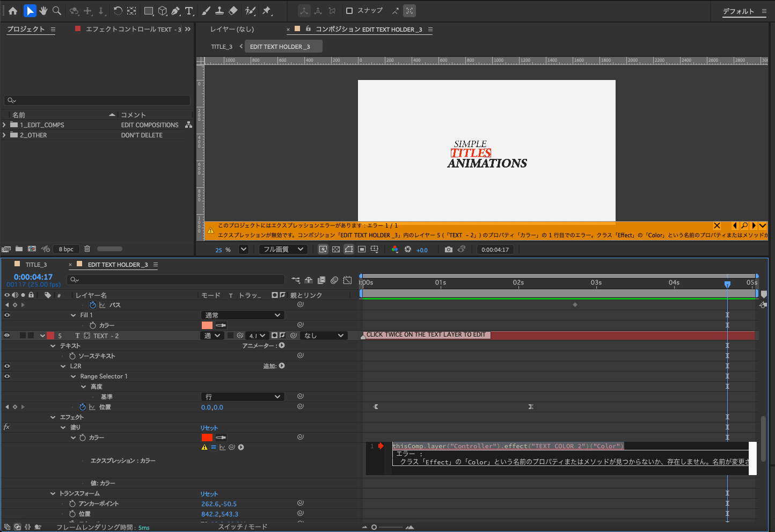775x532 pixels.
Task: Toggle visibility of L2R animator
Action: [7, 366]
